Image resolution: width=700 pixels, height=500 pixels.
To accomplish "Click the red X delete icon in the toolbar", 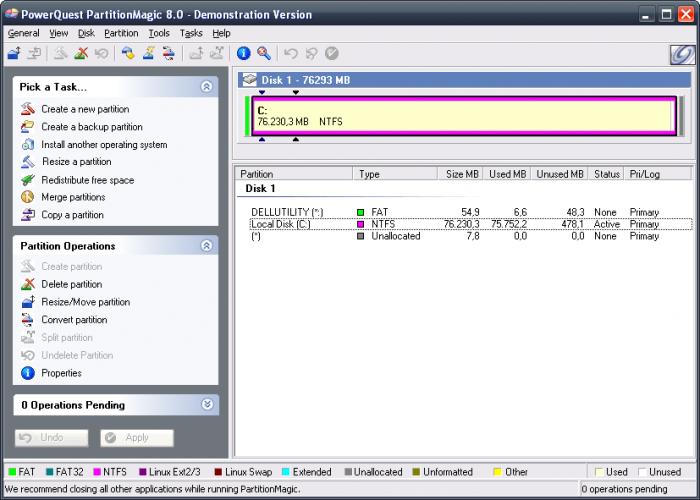I will click(x=82, y=53).
